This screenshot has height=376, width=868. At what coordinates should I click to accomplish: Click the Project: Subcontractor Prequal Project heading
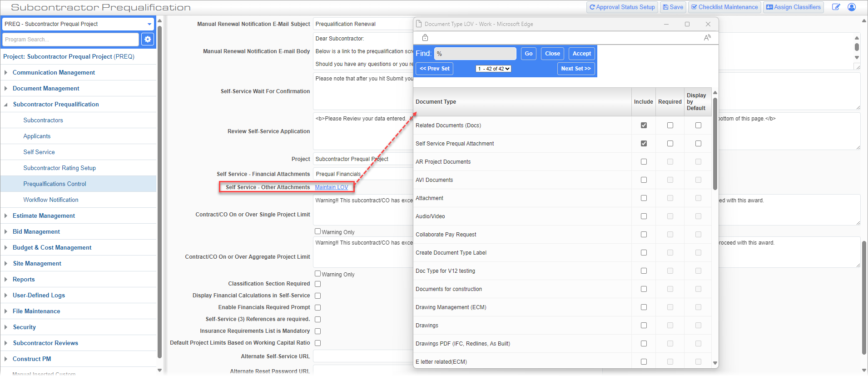(69, 57)
